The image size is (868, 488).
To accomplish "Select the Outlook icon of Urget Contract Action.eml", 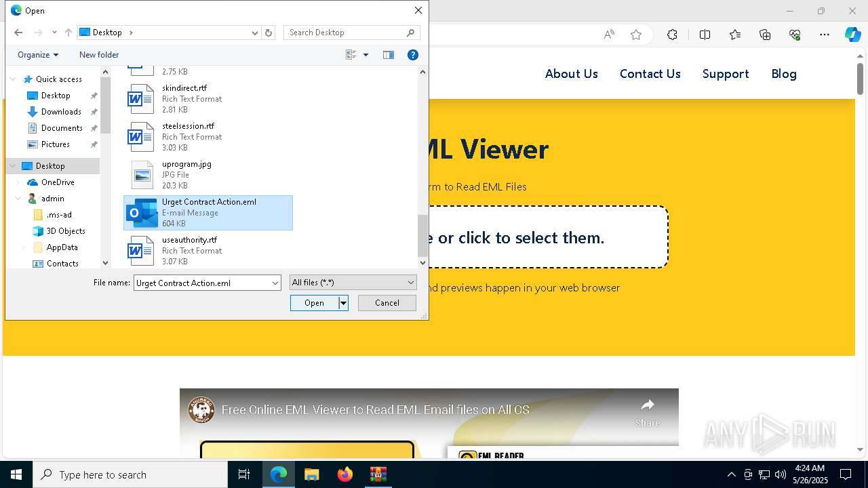I will tap(142, 213).
